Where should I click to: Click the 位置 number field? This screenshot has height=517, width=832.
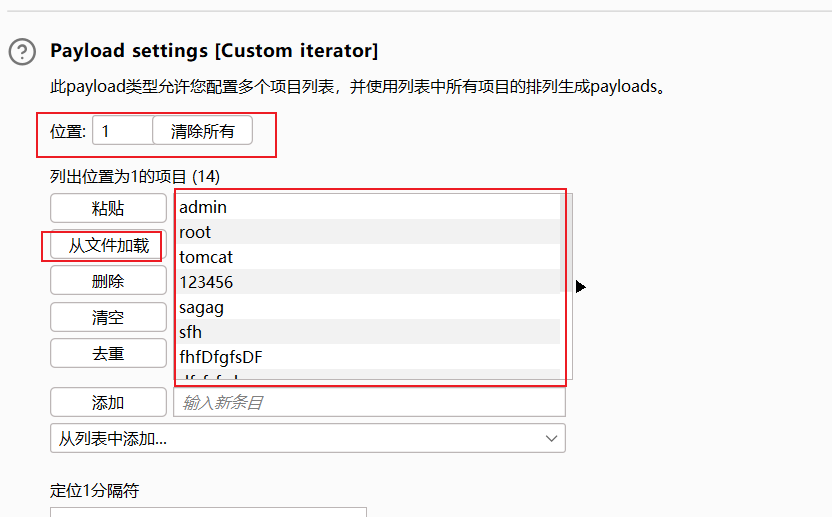click(x=122, y=131)
